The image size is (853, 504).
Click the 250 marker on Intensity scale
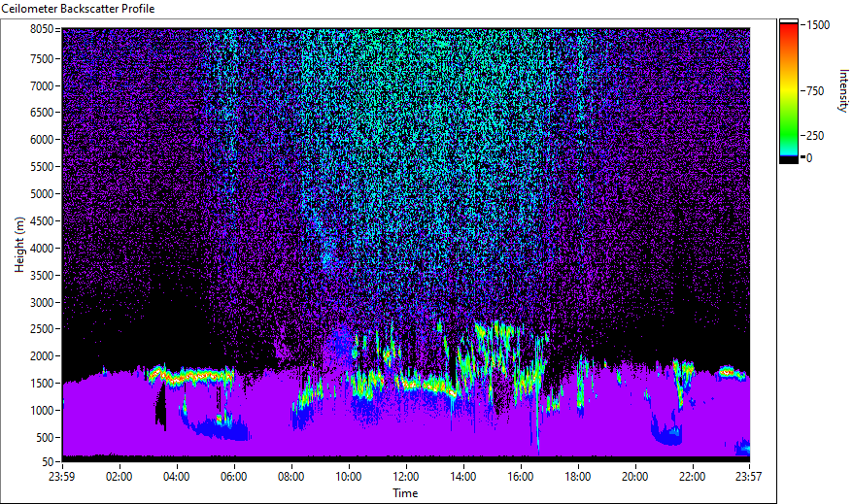tap(815, 136)
